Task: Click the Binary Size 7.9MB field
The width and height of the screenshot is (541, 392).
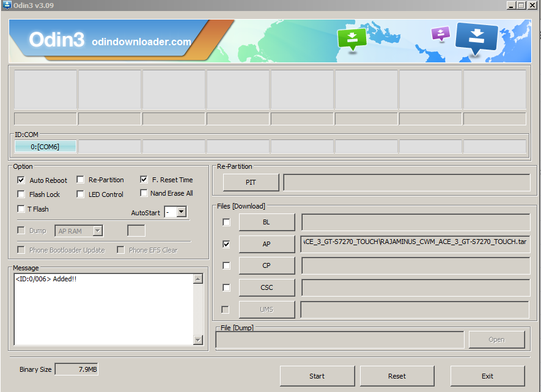Action: (76, 369)
